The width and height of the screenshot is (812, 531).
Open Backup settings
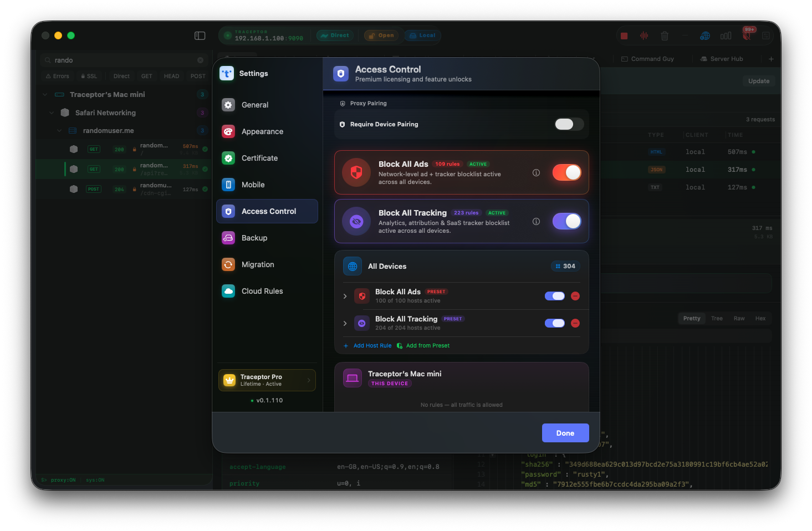point(267,238)
